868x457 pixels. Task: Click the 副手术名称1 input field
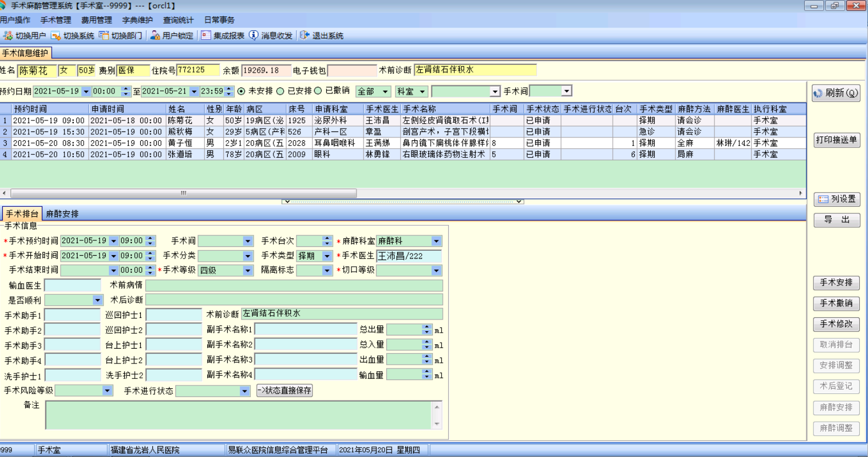pyautogui.click(x=306, y=329)
